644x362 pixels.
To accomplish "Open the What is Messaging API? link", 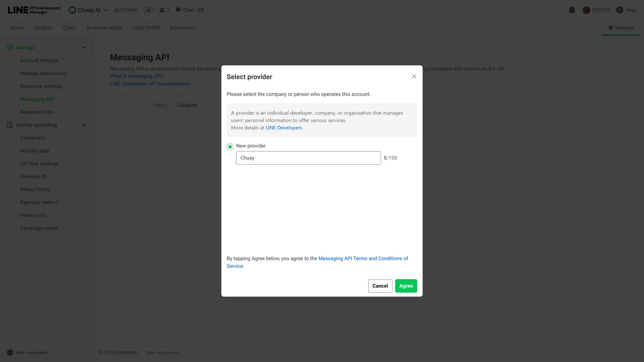I will [x=137, y=76].
